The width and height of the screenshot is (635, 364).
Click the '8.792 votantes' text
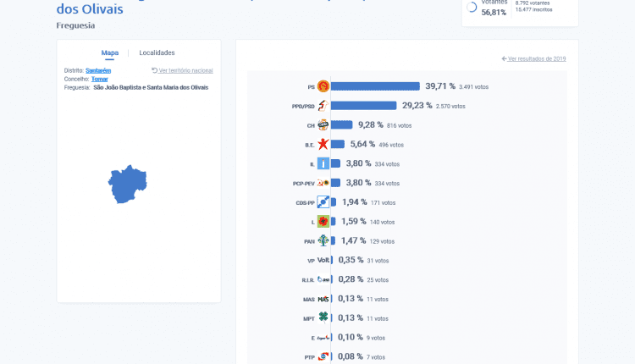[x=533, y=3]
